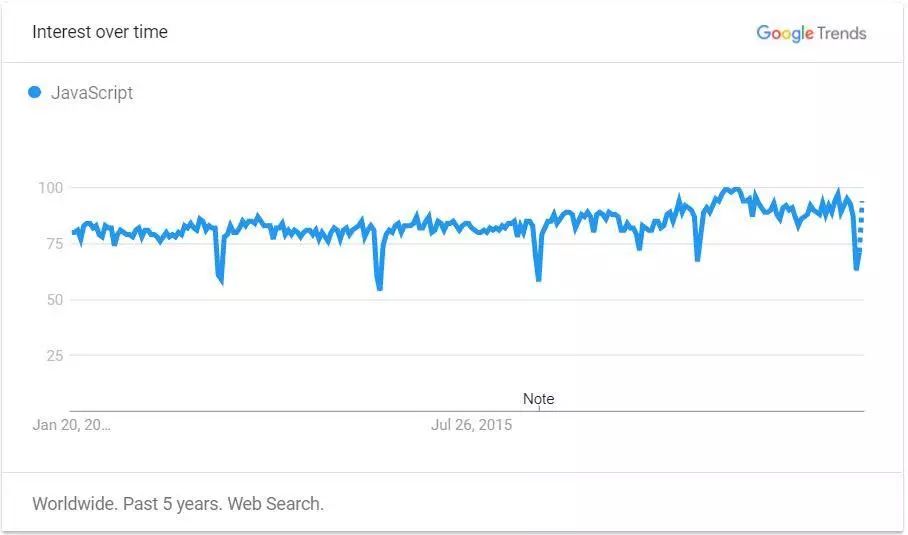Screen dimensions: 908x535
Task: Select the JavaScript legend label
Action: click(92, 93)
